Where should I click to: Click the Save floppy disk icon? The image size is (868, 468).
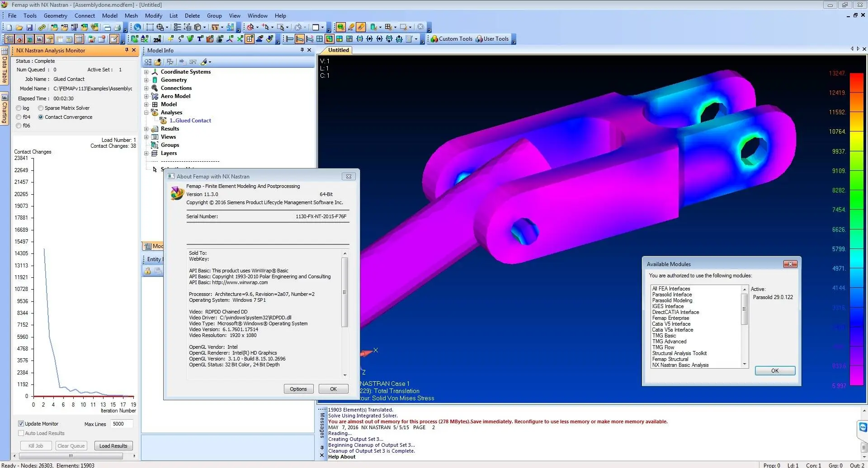point(29,27)
